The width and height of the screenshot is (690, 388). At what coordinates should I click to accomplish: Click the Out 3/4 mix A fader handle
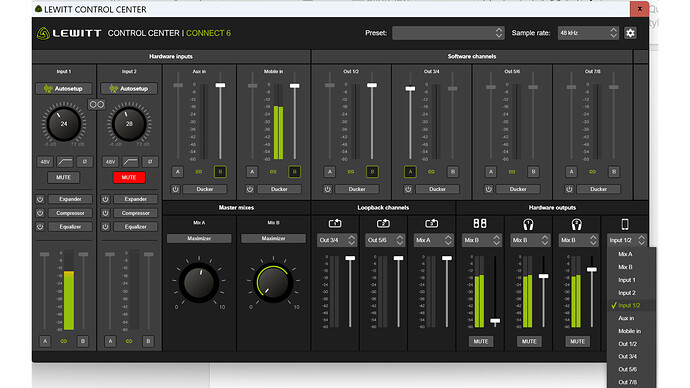pos(410,88)
